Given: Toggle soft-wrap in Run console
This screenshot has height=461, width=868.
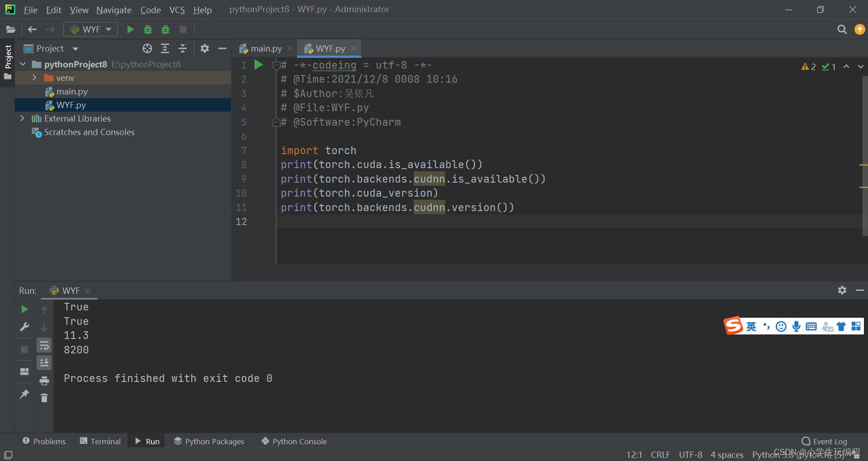Looking at the screenshot, I should click(x=44, y=346).
